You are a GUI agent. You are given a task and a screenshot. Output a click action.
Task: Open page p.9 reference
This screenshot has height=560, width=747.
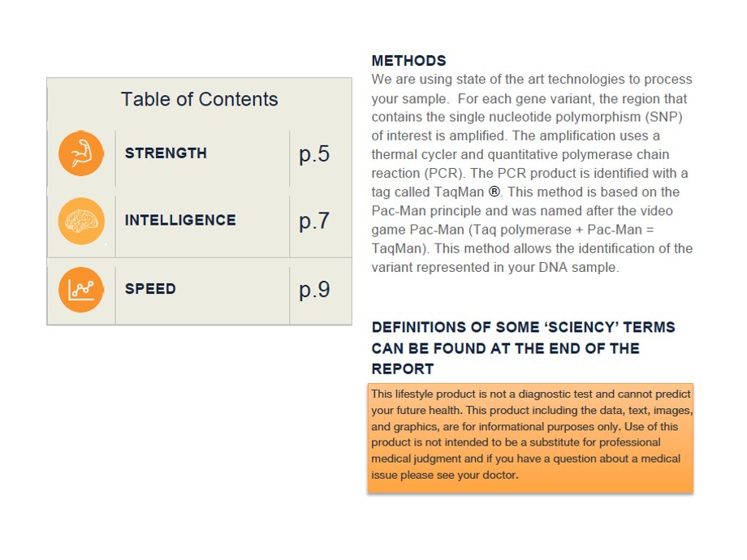click(314, 290)
